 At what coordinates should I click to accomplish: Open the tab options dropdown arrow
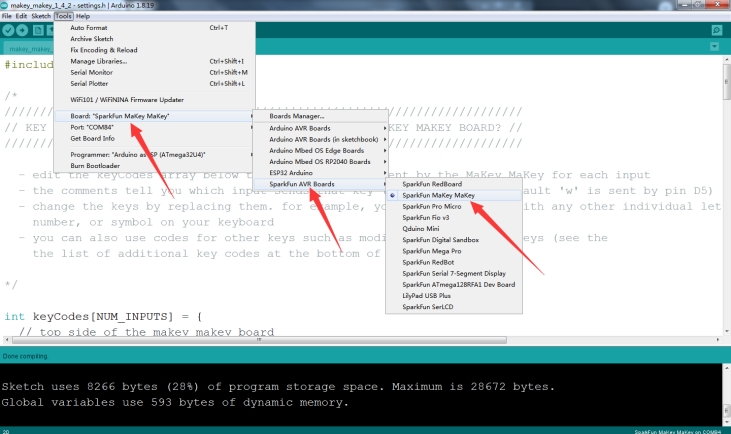pos(714,47)
